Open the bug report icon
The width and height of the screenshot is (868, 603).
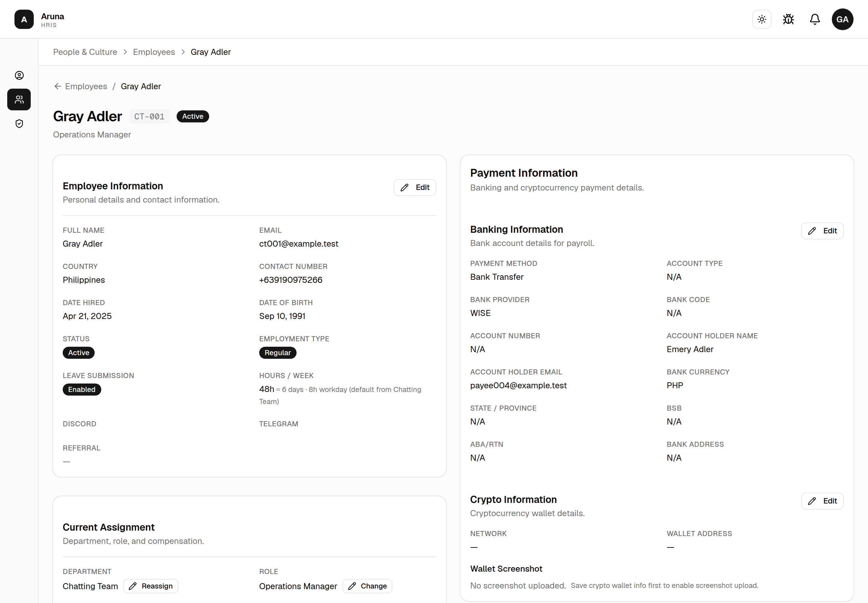pyautogui.click(x=788, y=19)
